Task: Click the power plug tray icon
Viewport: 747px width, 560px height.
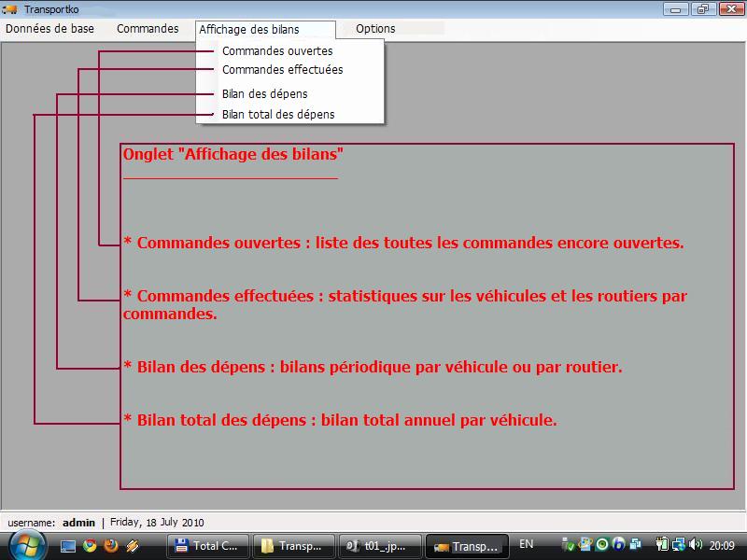Action: pyautogui.click(x=662, y=544)
